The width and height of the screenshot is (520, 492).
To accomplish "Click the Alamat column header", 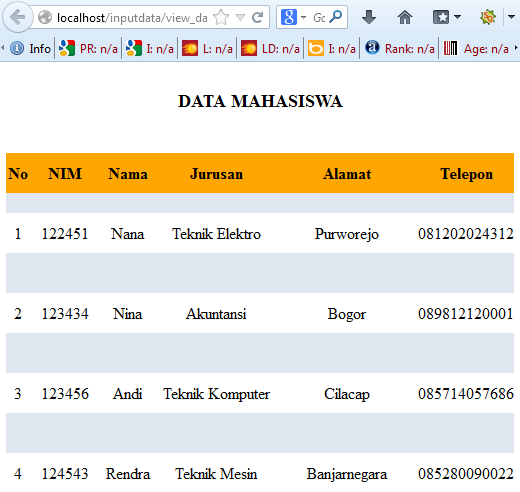I will coord(347,173).
